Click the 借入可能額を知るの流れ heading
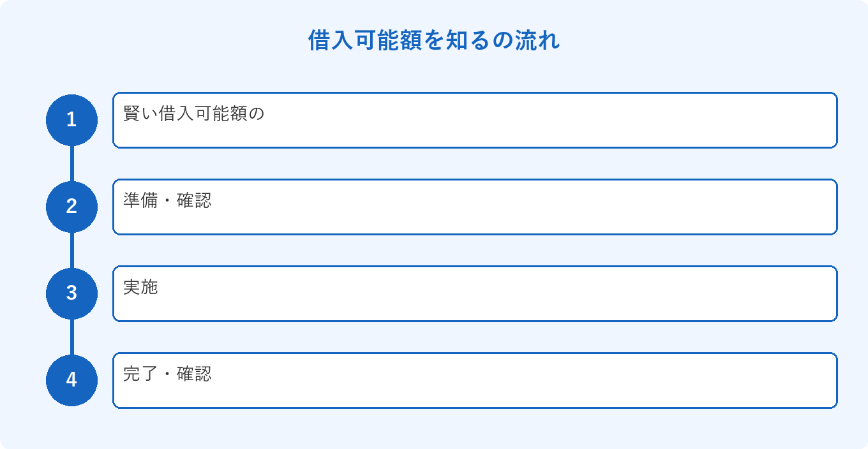Viewport: 868px width, 449px height. point(434,40)
